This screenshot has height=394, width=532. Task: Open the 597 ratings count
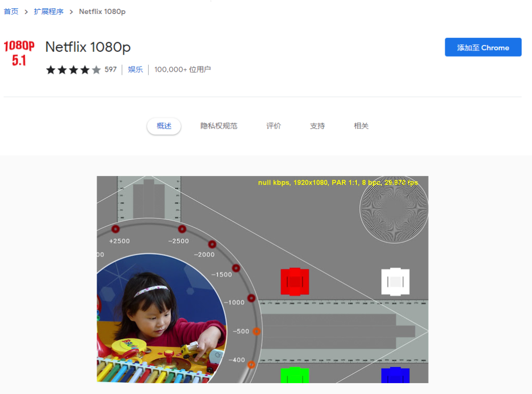[111, 70]
